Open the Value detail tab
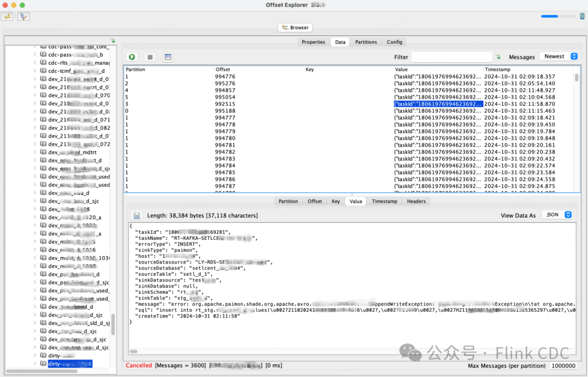The image size is (588, 377). (x=356, y=202)
